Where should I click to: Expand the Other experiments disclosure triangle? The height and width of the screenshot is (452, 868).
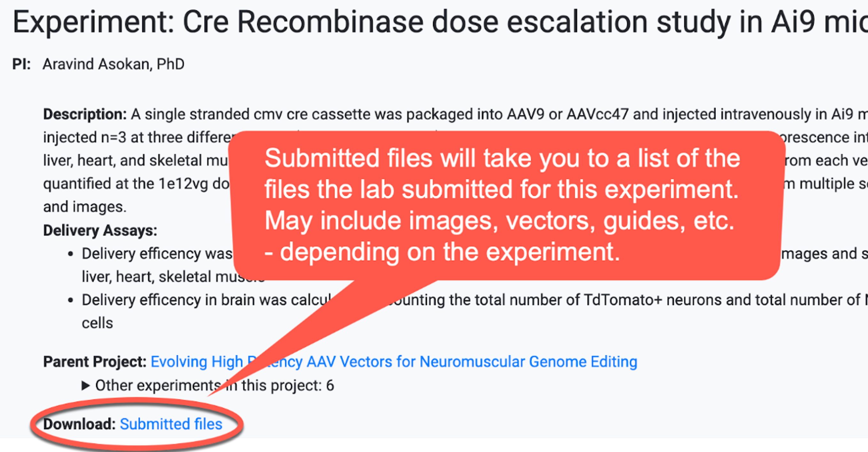(x=86, y=385)
